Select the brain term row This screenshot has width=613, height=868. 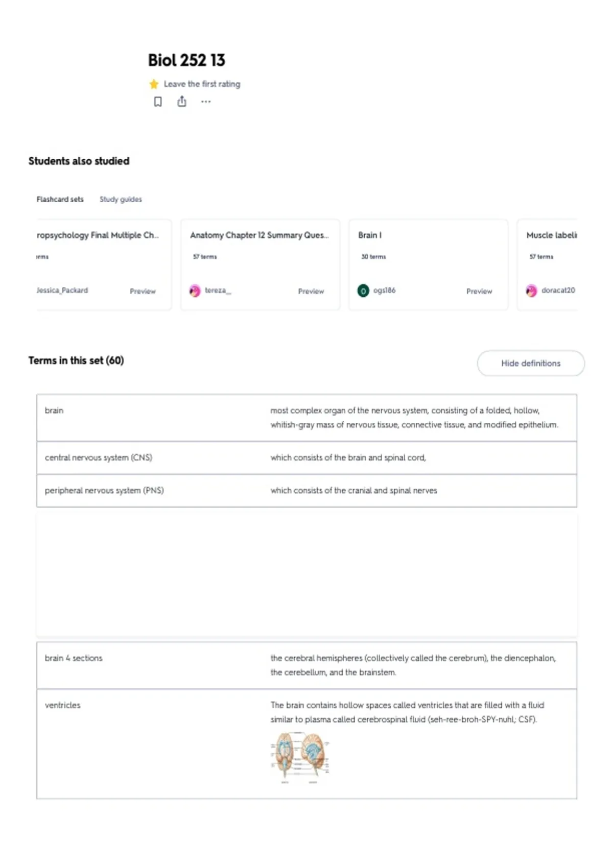306,418
